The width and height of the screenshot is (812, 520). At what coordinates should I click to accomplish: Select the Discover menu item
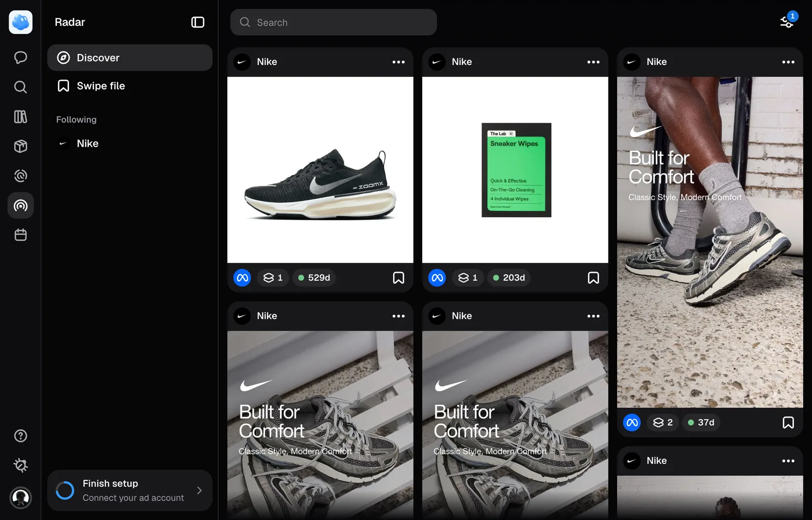[x=130, y=57]
